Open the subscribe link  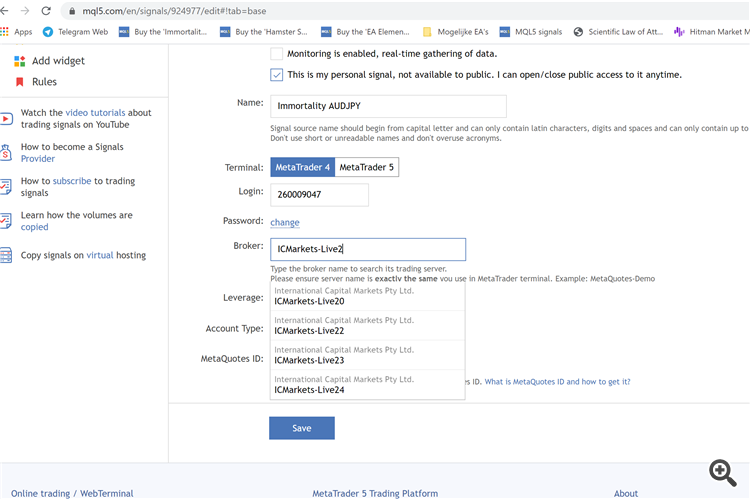(72, 181)
